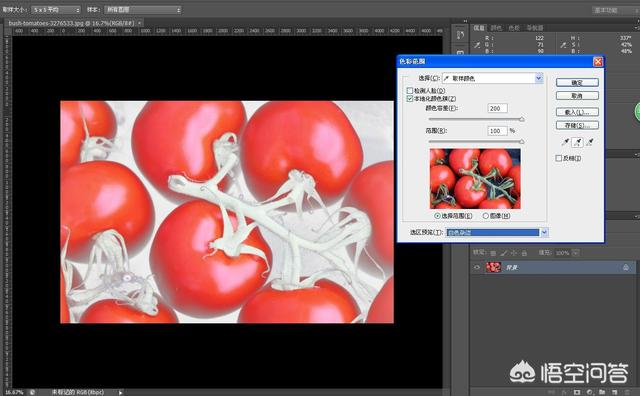The image size is (640, 396).
Task: Click the delete layer trash icon
Action: click(x=627, y=392)
